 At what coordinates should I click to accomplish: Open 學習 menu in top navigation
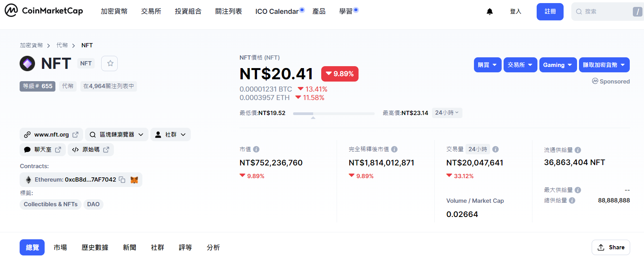pos(346,12)
